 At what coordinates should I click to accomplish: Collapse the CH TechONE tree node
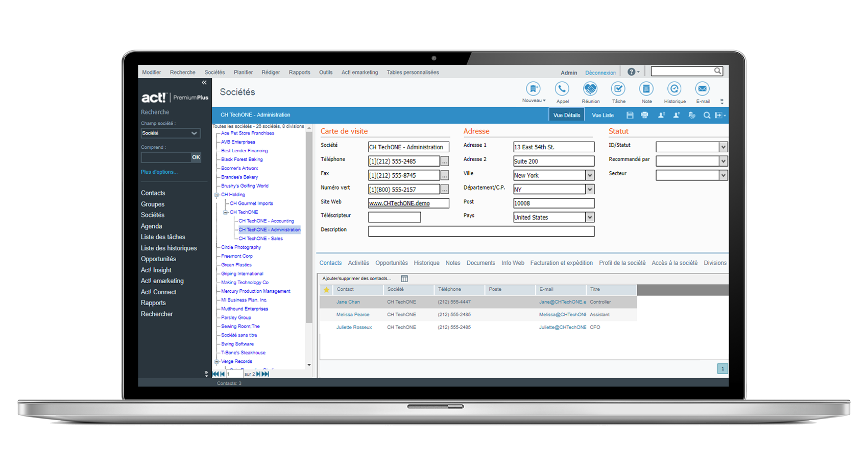coord(226,213)
